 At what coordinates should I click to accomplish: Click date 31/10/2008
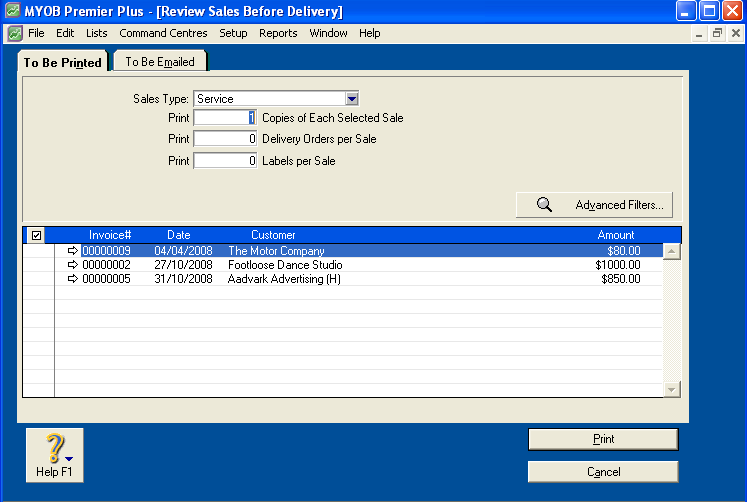click(183, 279)
